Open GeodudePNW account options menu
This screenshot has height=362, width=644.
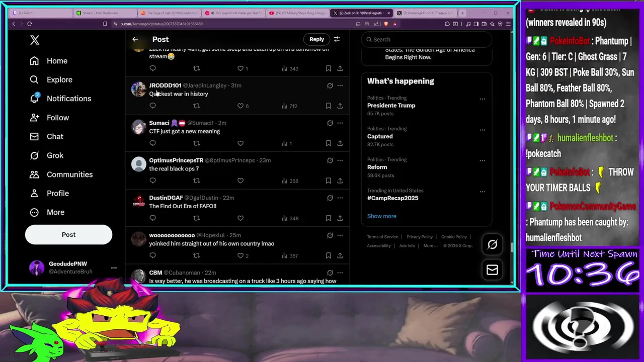(114, 267)
